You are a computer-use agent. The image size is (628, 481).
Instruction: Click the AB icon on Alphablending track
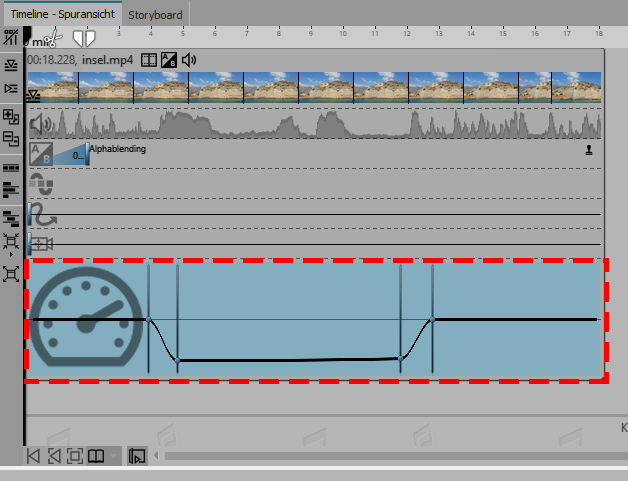[41, 154]
